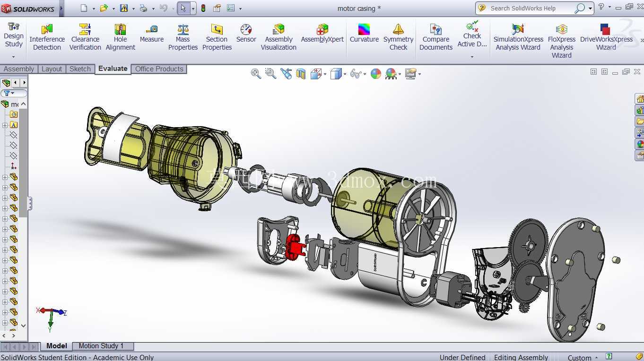Launch AssemblyXpert
This screenshot has width=644, height=361.
[322, 34]
